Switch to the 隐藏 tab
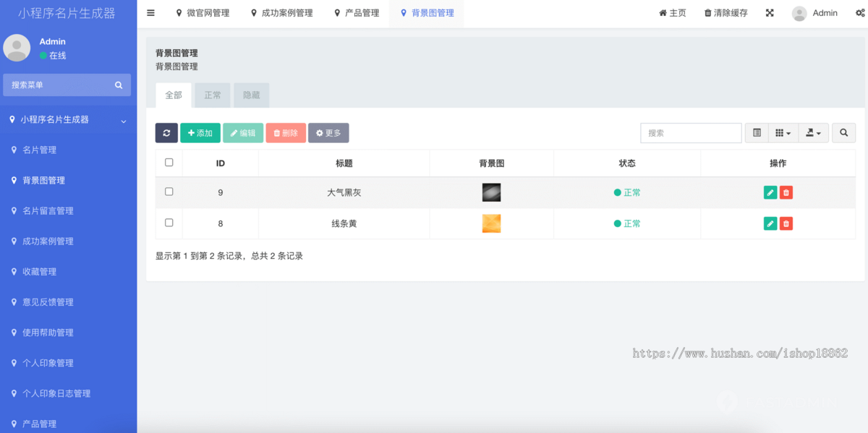This screenshot has width=868, height=433. point(251,95)
